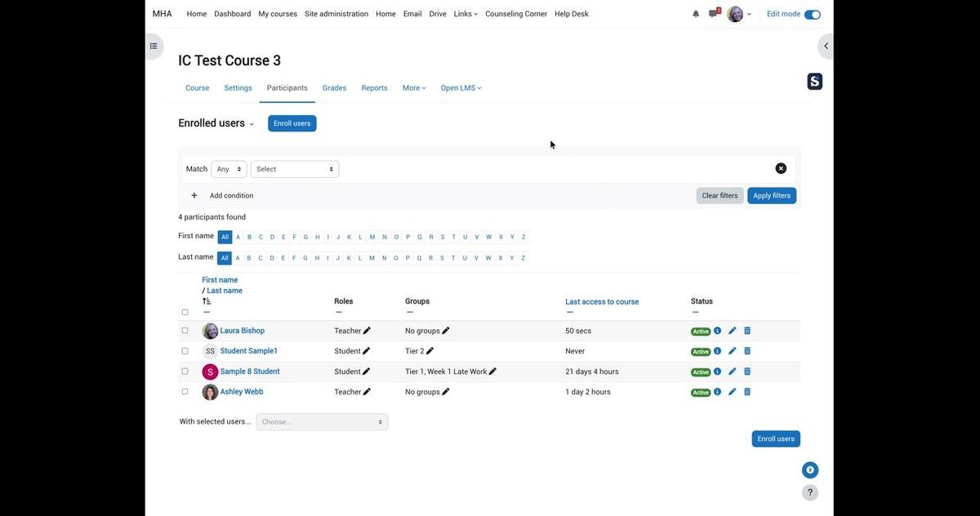This screenshot has height=516, width=980.
Task: Remove the filter condition X icon
Action: [781, 168]
